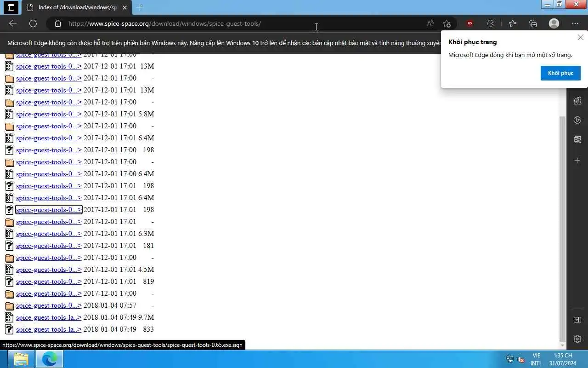Focus the address bar URL
This screenshot has width=588, height=368.
[164, 23]
